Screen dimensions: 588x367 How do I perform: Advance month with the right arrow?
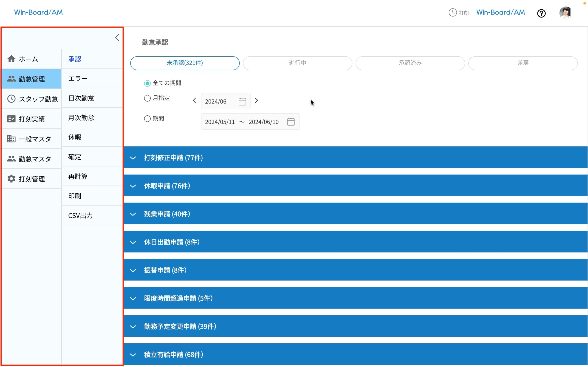tap(257, 100)
